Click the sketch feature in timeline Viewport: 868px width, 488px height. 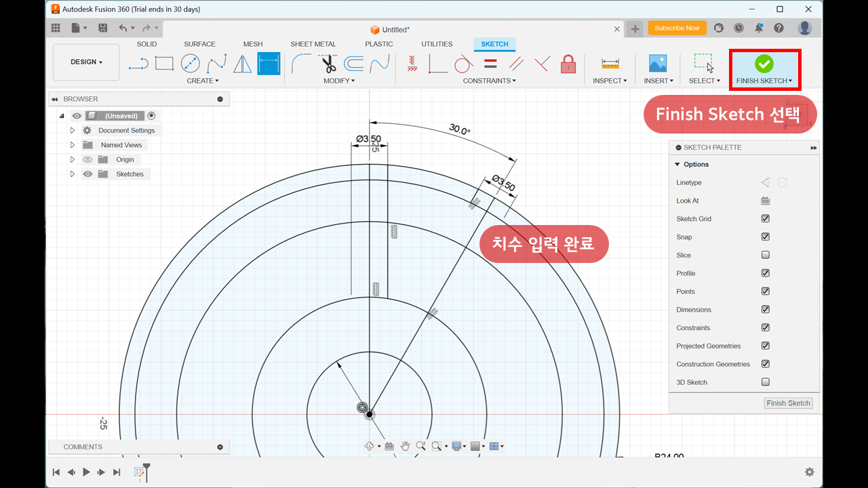(140, 472)
